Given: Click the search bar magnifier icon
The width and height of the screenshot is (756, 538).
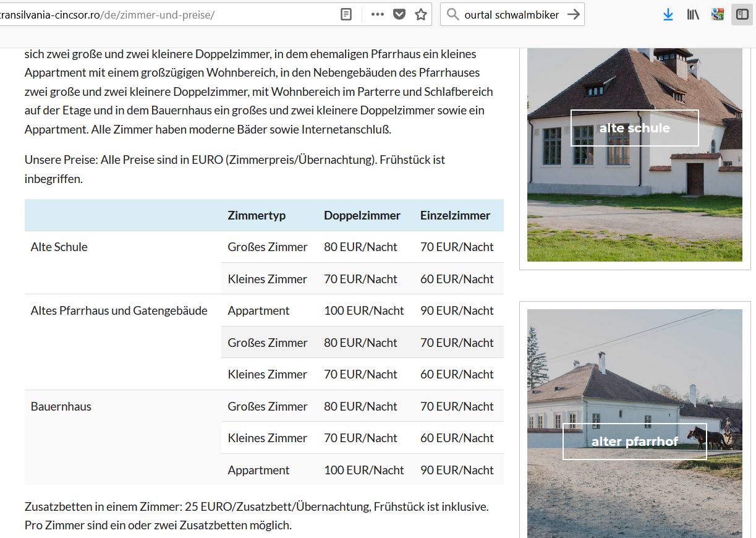Looking at the screenshot, I should 452,14.
